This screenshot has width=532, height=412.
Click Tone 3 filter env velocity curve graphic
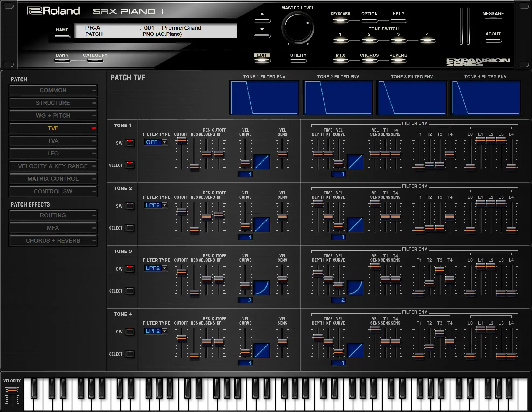pyautogui.click(x=355, y=288)
